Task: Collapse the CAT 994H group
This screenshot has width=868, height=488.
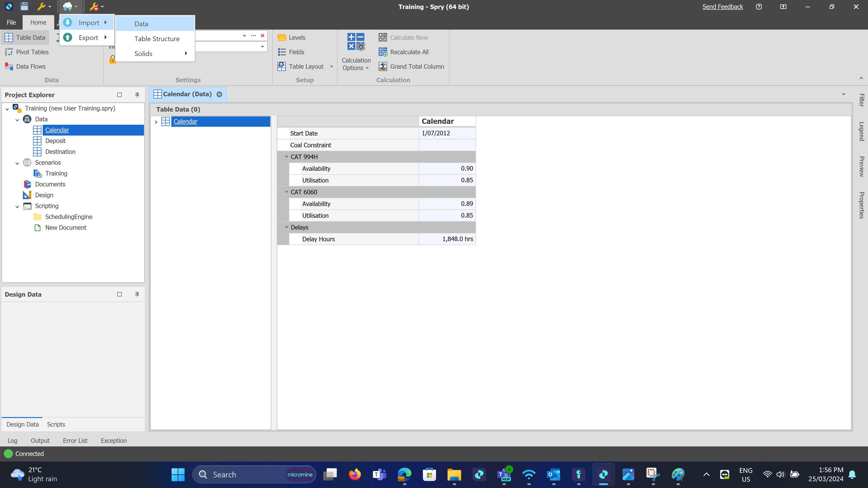Action: (x=287, y=157)
